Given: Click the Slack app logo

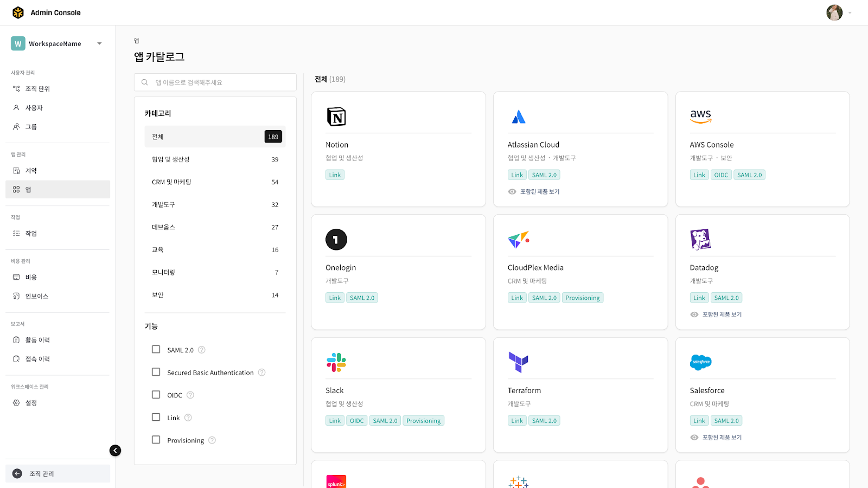Looking at the screenshot, I should (x=336, y=362).
